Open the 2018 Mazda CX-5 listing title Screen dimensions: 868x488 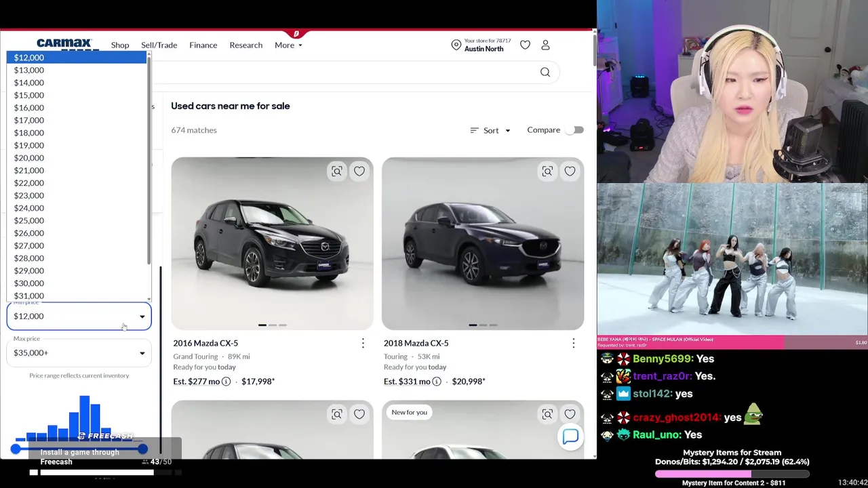point(416,343)
